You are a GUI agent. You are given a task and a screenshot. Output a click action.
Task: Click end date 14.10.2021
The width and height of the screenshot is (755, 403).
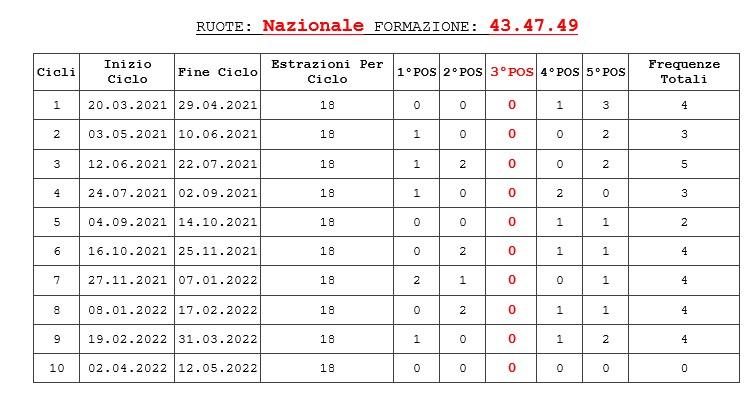(218, 222)
